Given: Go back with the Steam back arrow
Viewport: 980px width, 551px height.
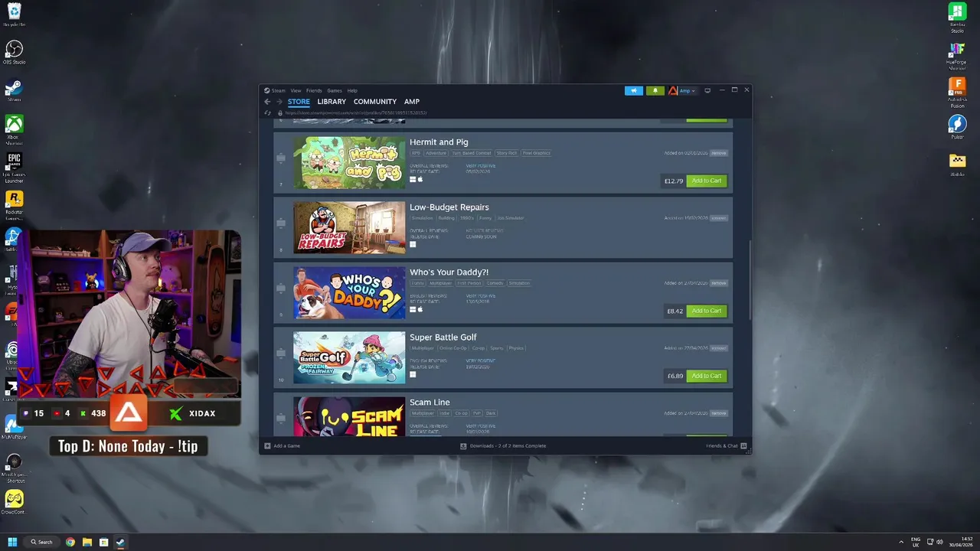Looking at the screenshot, I should (x=267, y=101).
